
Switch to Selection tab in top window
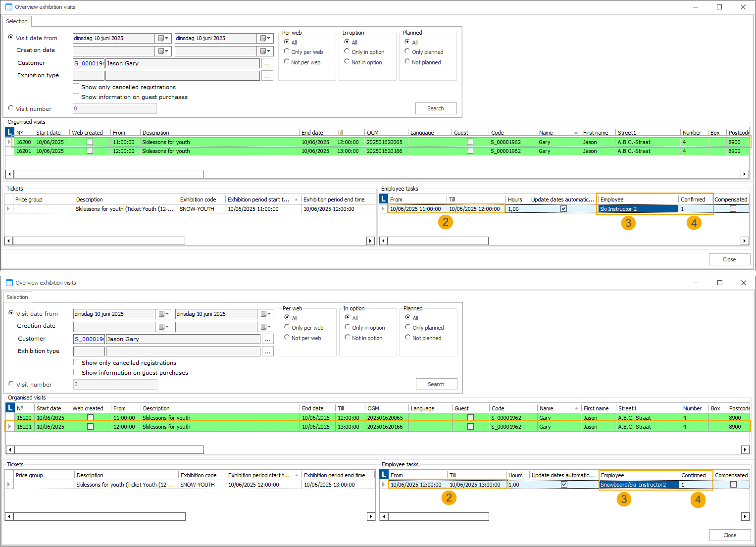[x=17, y=21]
